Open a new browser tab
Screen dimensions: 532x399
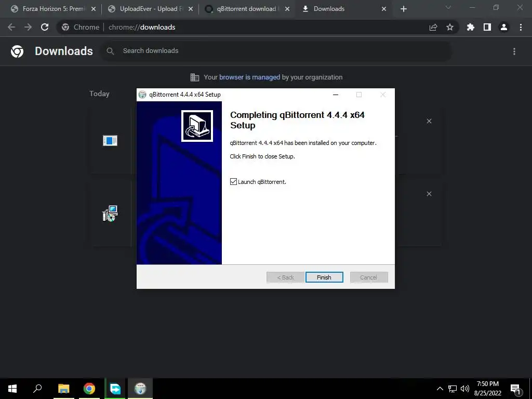pyautogui.click(x=403, y=9)
